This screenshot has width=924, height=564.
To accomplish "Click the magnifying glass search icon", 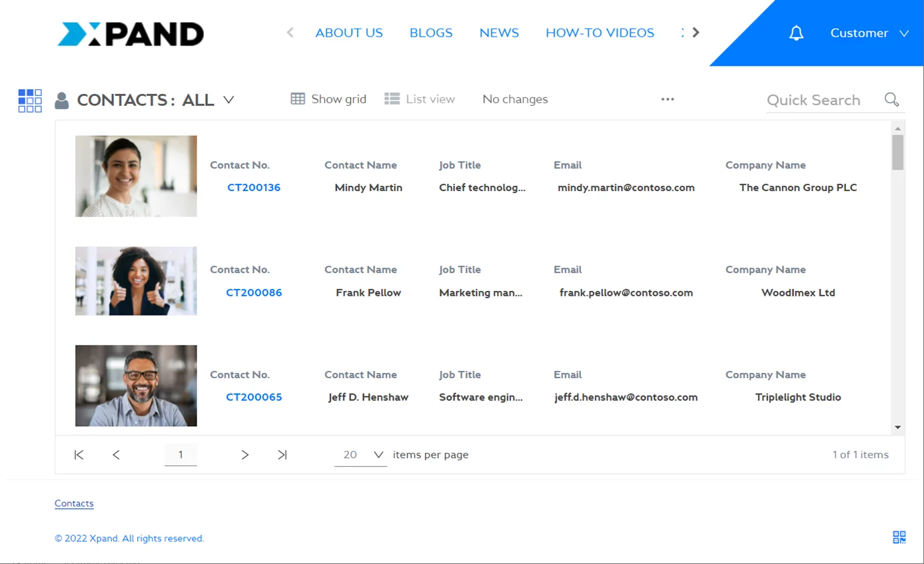I will pos(891,100).
